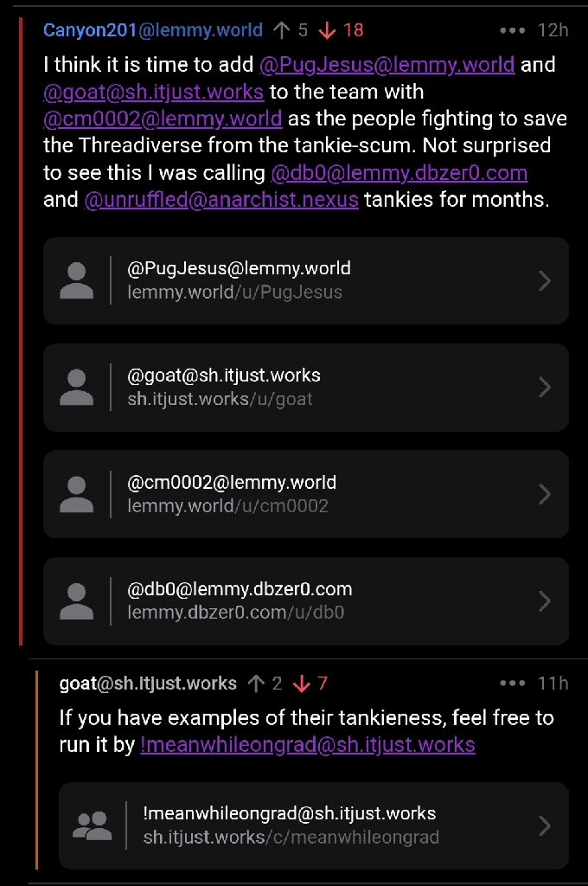The image size is (588, 886).
Task: Downvote Canyon201's comment
Action: (x=327, y=30)
